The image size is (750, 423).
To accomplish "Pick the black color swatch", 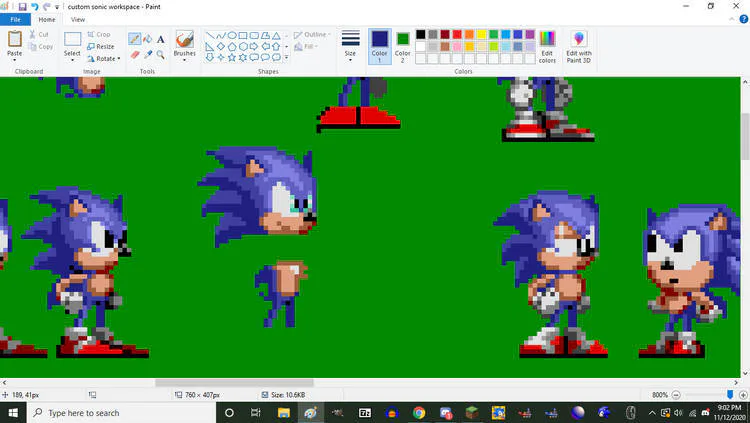I will point(420,34).
